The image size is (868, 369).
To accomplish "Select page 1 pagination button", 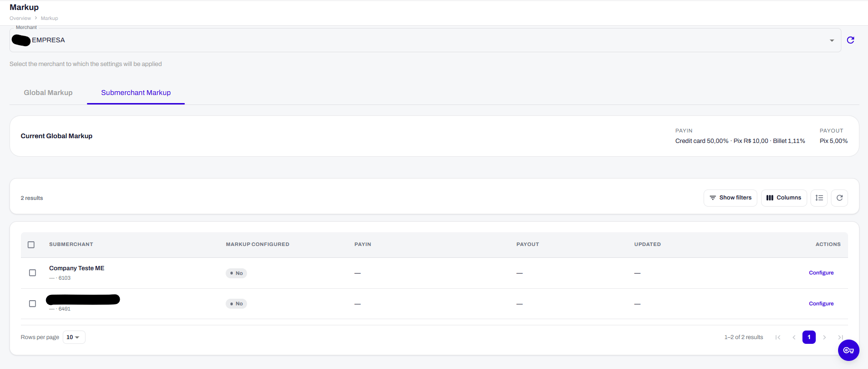I will [809, 337].
